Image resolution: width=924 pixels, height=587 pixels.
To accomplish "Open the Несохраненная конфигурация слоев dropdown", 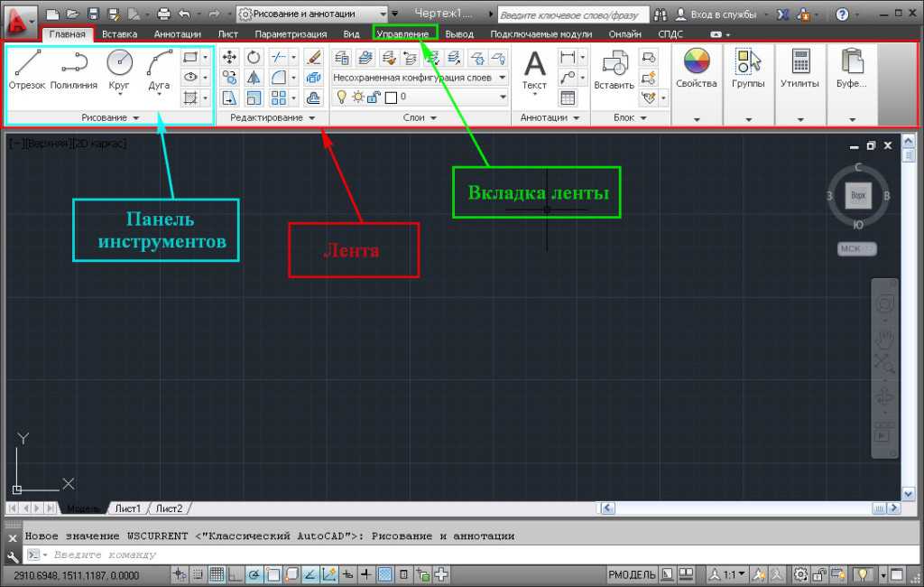I will [420, 78].
